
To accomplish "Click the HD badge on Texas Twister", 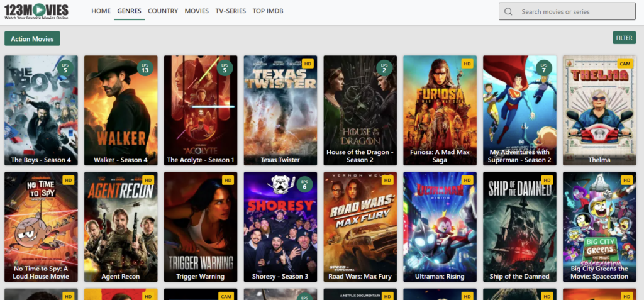I will tap(308, 64).
